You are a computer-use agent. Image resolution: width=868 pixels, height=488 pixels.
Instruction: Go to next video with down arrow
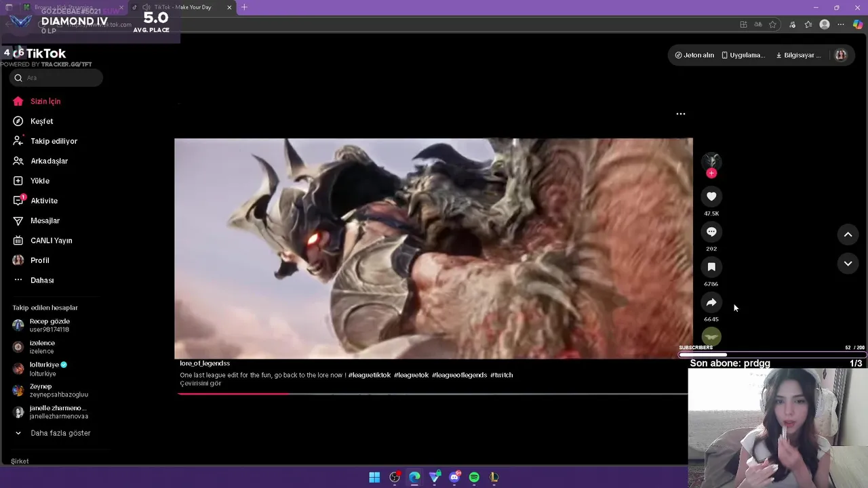[848, 263]
